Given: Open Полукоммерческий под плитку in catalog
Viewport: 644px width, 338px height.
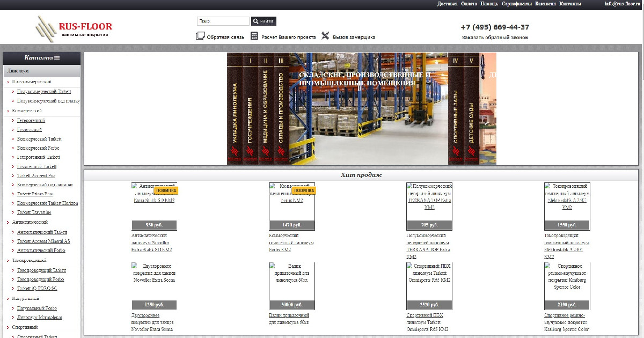Looking at the screenshot, I should 48,100.
